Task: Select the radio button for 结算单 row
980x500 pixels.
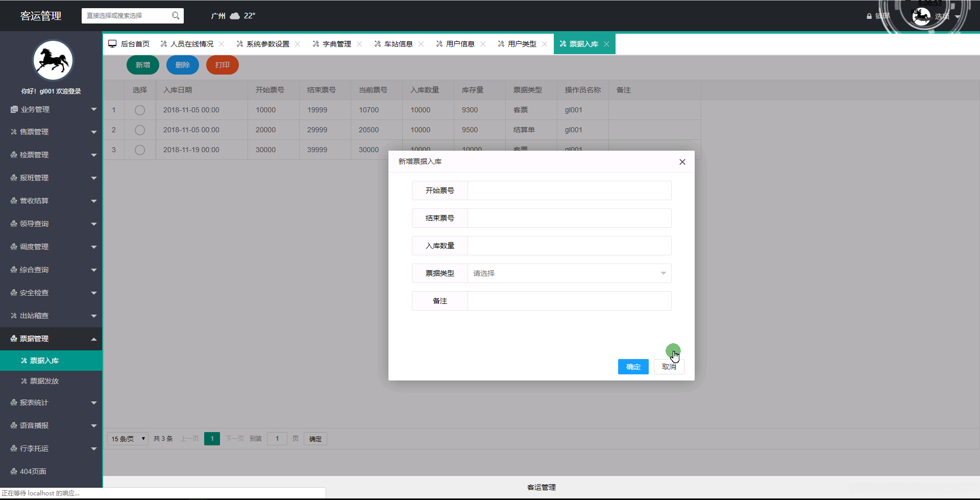Action: (140, 130)
